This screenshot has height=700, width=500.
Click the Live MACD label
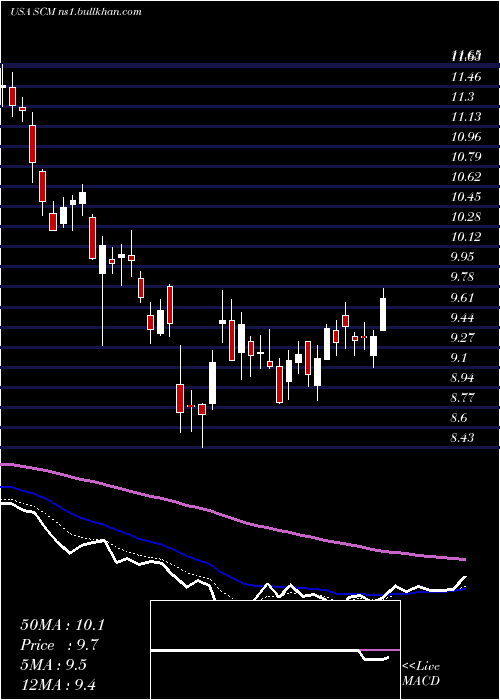(421, 673)
